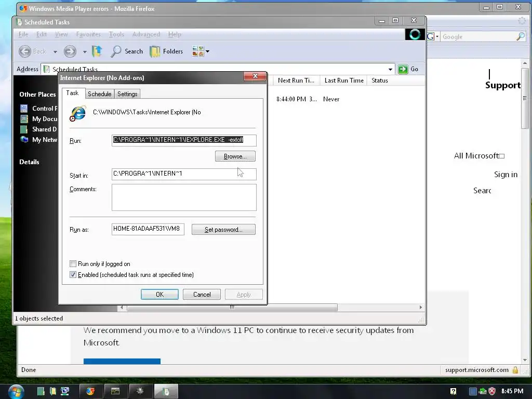This screenshot has width=532, height=399.
Task: Open Control Panel in Other Places
Action: [x=38, y=109]
